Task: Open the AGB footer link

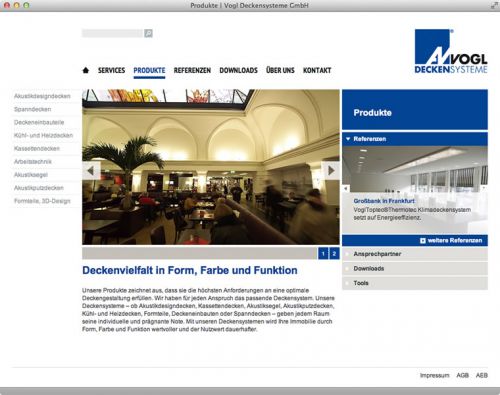Action: [x=463, y=375]
